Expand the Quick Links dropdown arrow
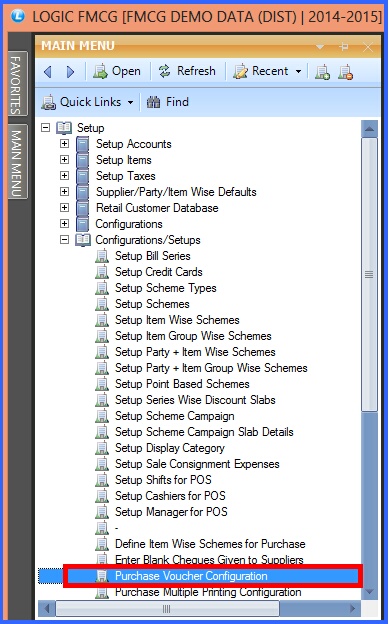Screen dimensions: 389x624 [130, 103]
